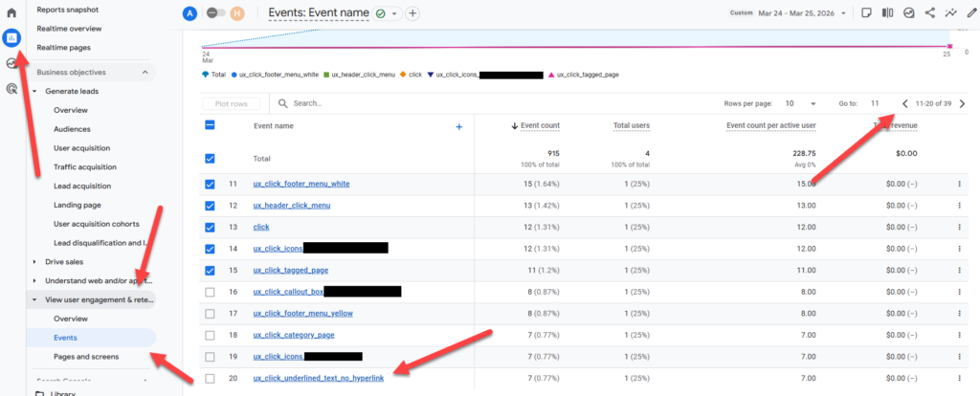Select Pages and screens in sidebar

click(x=86, y=356)
